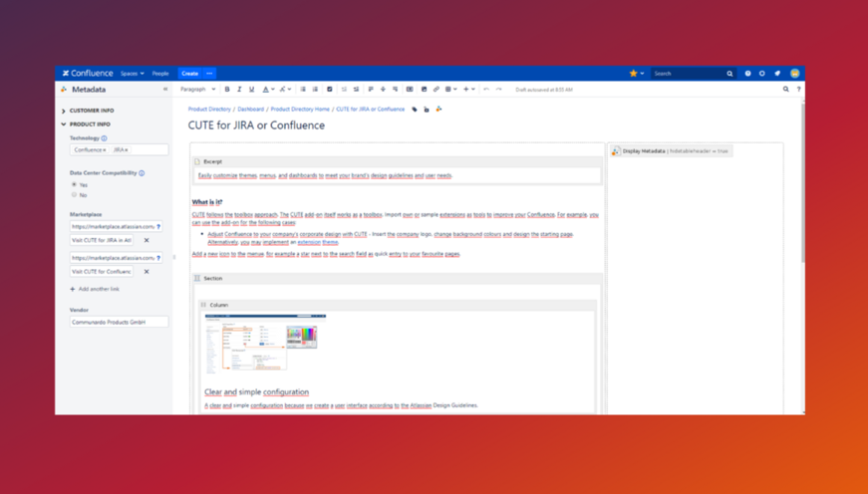Image resolution: width=868 pixels, height=494 pixels.
Task: Indent the current text
Action: pos(356,89)
